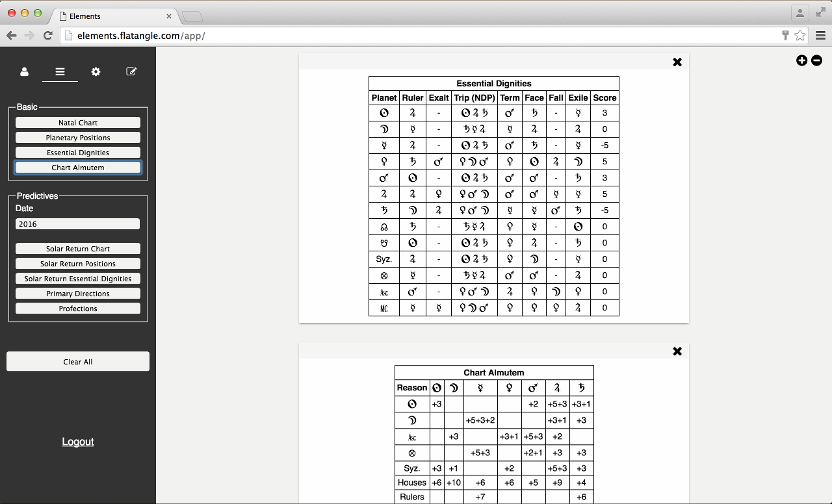Open the settings gear sidebar tab
Viewport: 832px width, 504px height.
coord(96,72)
